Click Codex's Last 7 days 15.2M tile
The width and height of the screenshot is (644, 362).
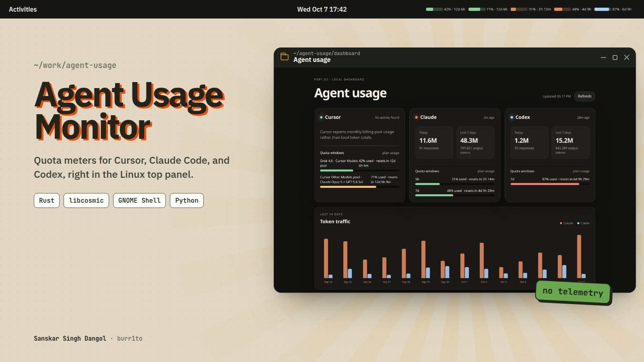point(570,142)
